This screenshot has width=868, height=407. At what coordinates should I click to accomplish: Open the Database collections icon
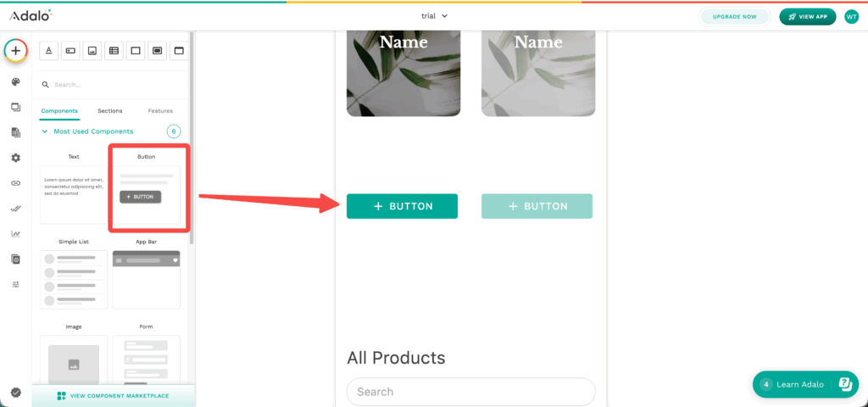tap(15, 132)
